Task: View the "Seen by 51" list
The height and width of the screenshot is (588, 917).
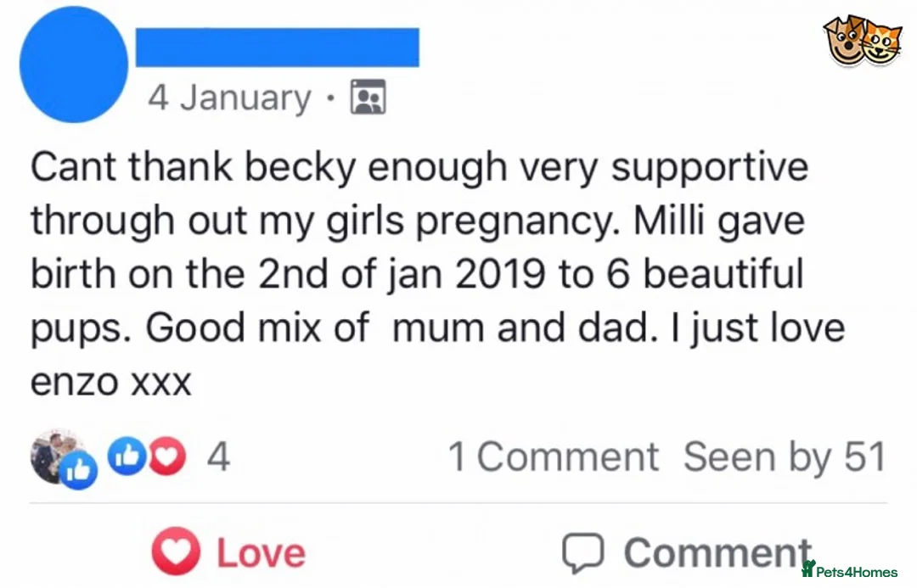Action: tap(784, 457)
